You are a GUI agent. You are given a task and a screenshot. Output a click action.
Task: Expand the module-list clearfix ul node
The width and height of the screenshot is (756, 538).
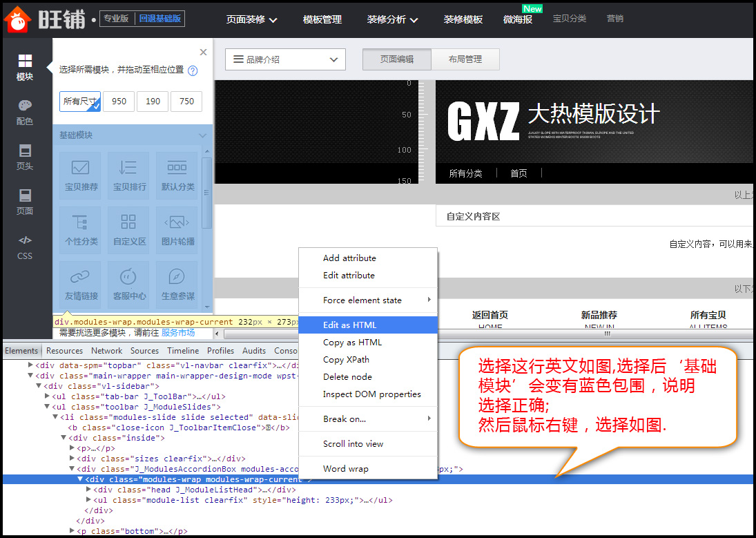point(88,500)
